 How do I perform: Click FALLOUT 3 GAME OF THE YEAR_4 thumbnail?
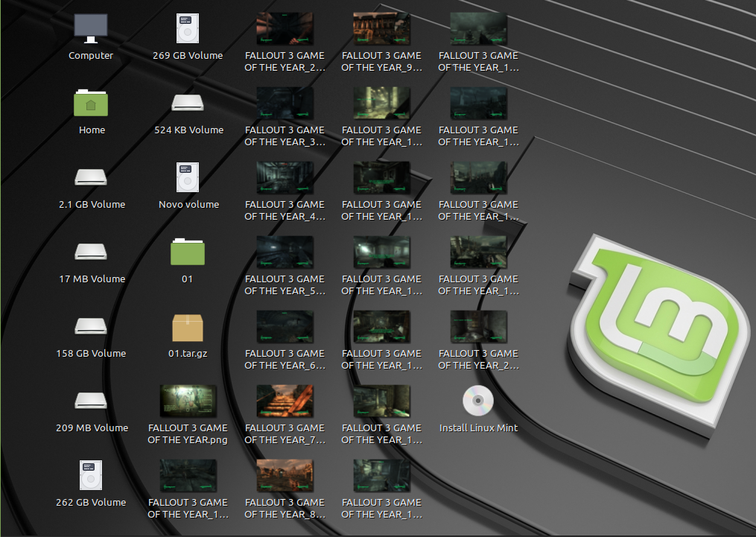pos(285,177)
